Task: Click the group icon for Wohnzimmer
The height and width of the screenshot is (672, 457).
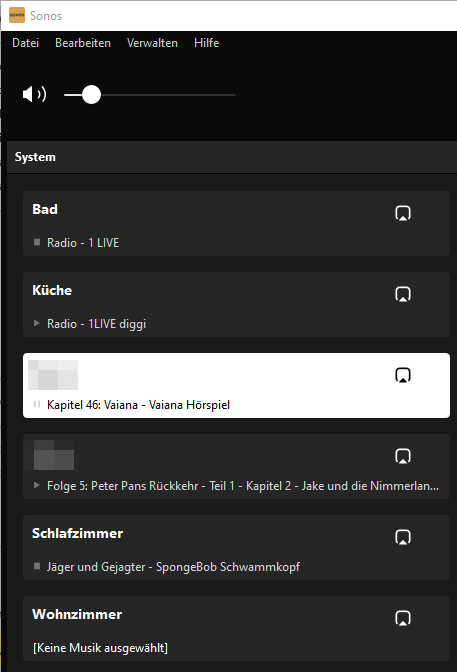Action: click(x=403, y=618)
